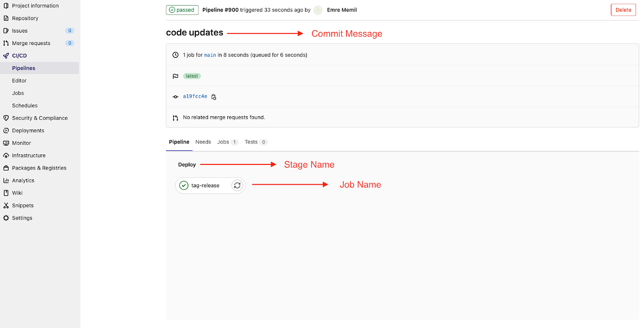Click Emre Memil's avatar
This screenshot has width=644, height=328.
pos(317,10)
